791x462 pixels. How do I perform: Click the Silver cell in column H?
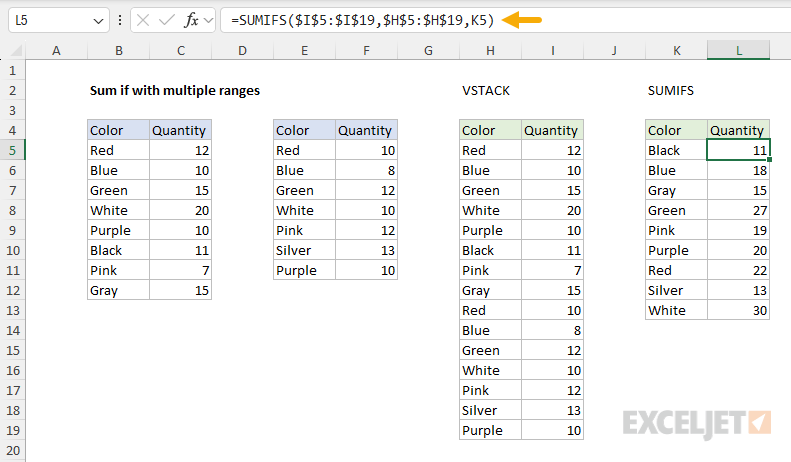[x=490, y=411]
